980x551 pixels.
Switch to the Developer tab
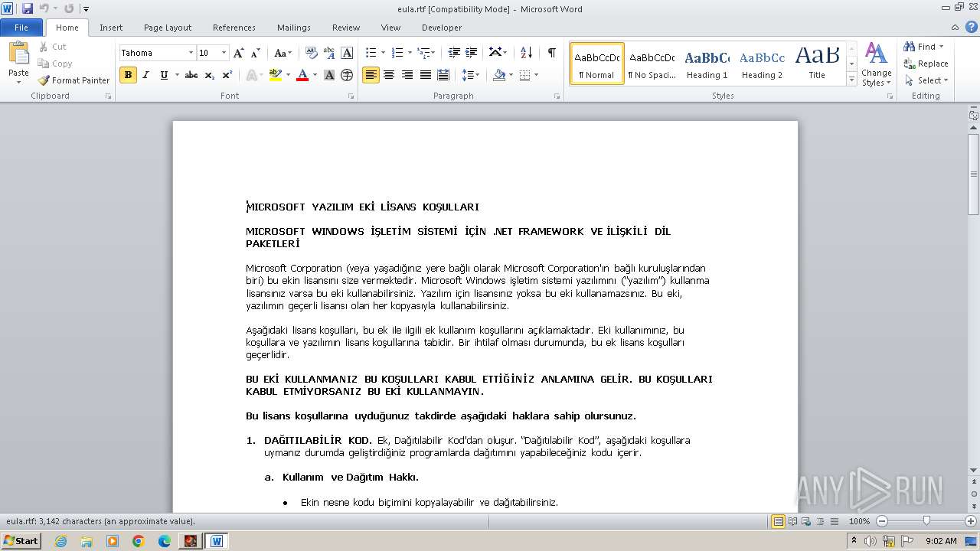(442, 28)
